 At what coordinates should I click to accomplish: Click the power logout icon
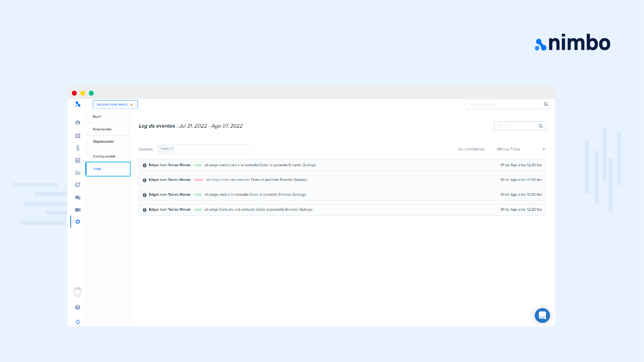click(78, 322)
